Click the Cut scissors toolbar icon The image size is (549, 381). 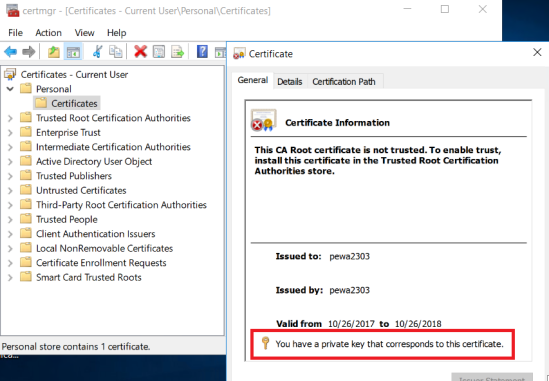pos(98,51)
